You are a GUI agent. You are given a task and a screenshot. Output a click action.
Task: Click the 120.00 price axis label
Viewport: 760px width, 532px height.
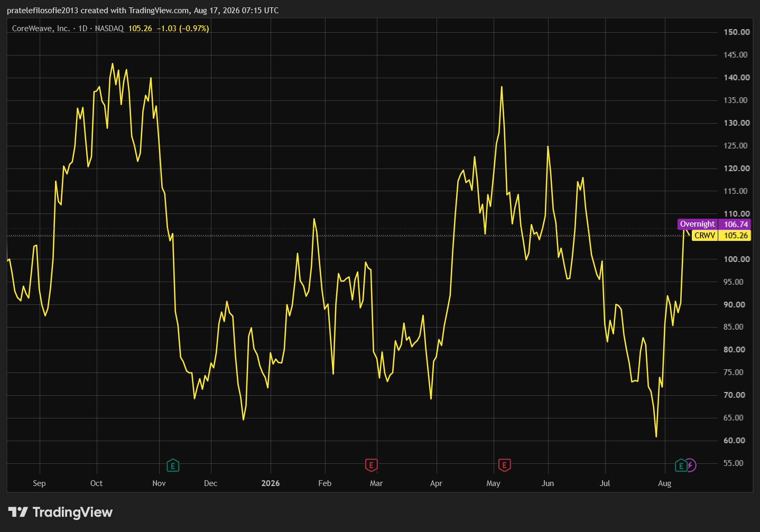tap(737, 169)
